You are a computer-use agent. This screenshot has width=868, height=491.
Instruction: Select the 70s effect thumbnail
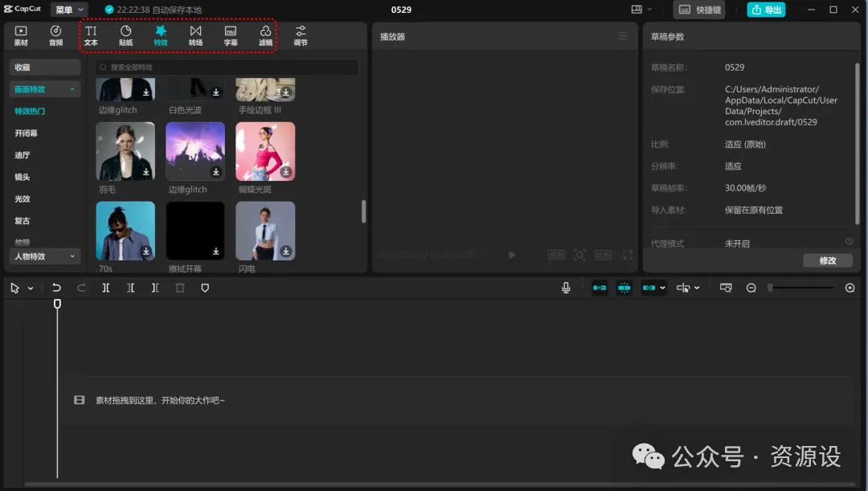coord(125,231)
